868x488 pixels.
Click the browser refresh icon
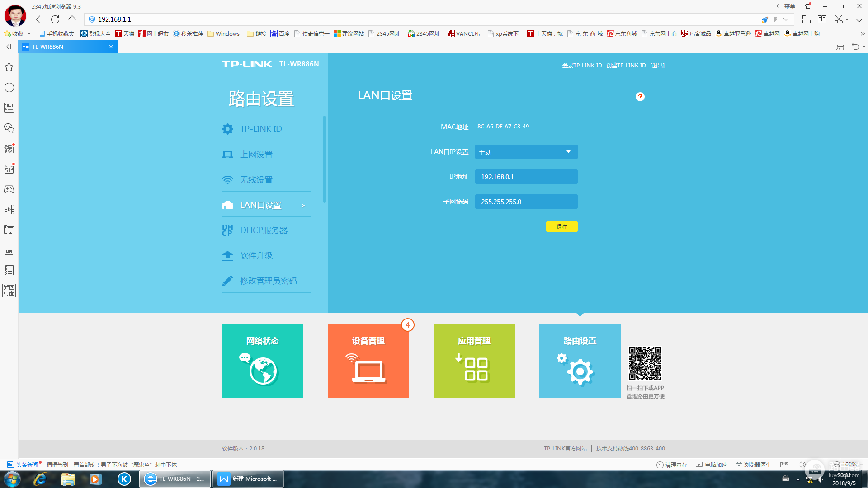click(55, 19)
